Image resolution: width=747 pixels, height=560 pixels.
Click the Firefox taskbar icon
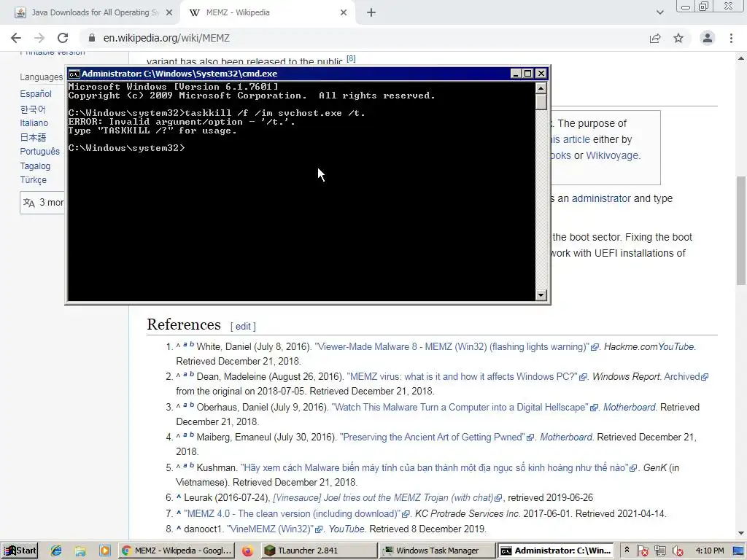tap(247, 551)
